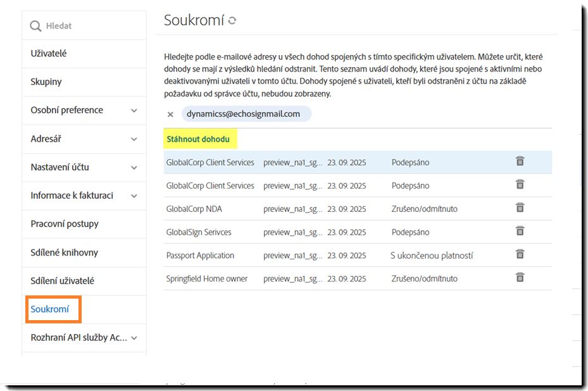Select the Soukromí sidebar link

[50, 309]
